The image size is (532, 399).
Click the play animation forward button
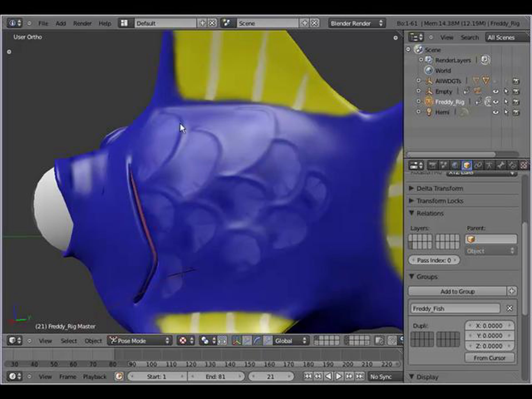339,376
